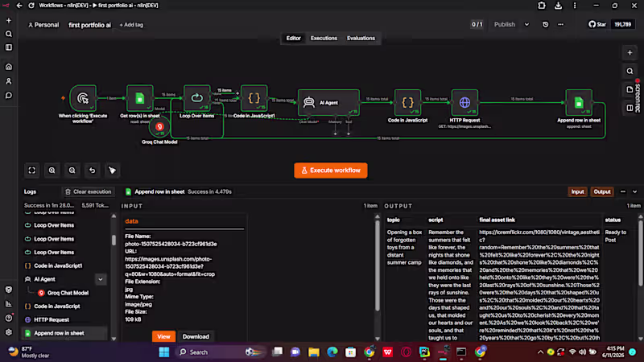Screen dimensions: 644x362
Task: Select Code in JavaScript1 log entry
Action: pos(58,266)
